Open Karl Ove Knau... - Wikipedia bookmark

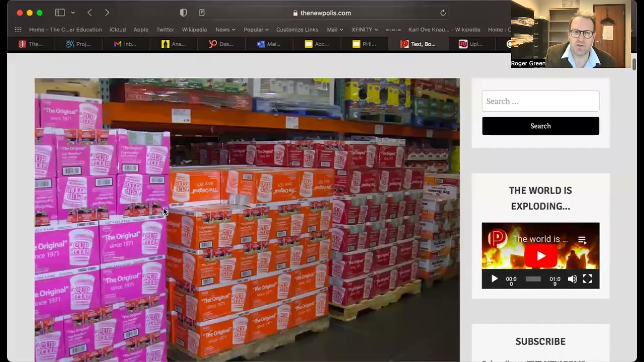(x=444, y=30)
